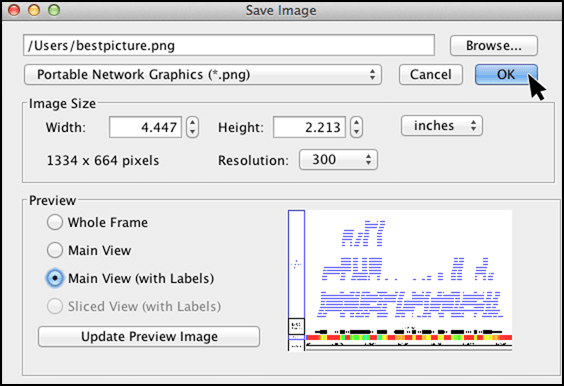This screenshot has width=564, height=386.
Task: Select the Whole Frame radio option
Action: click(55, 222)
